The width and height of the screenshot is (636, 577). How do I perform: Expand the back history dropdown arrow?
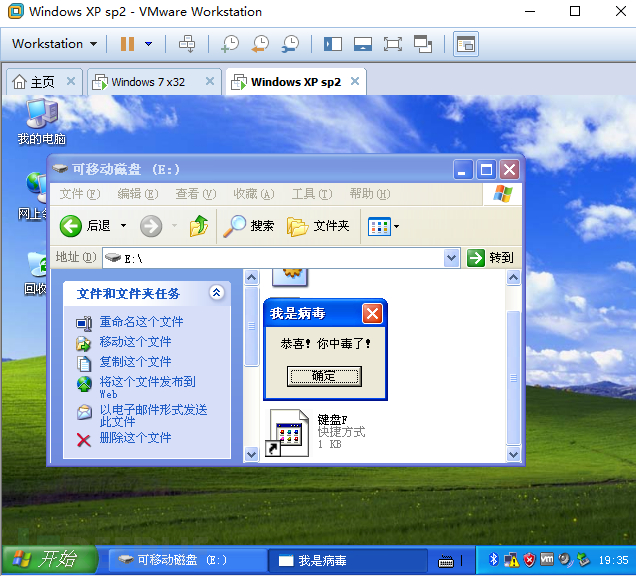coord(123,226)
